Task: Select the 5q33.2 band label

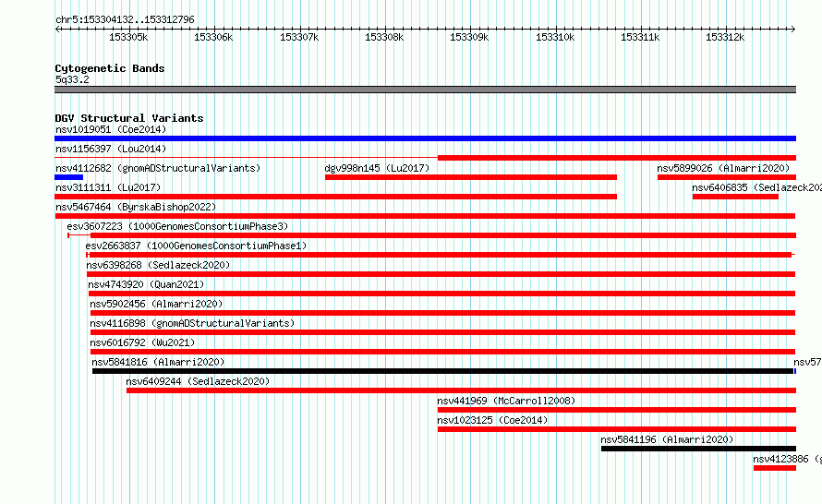Action: [72, 79]
